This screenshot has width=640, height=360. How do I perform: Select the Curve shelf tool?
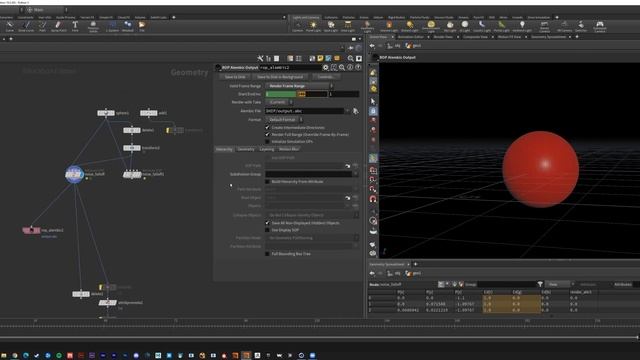9,27
